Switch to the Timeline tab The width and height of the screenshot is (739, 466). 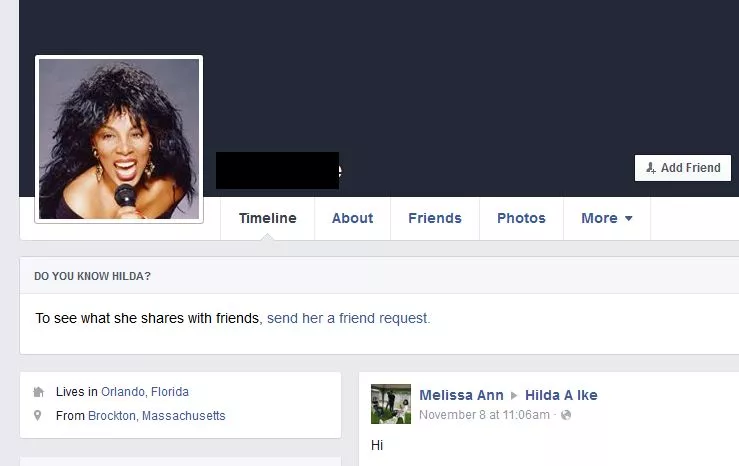tap(267, 218)
